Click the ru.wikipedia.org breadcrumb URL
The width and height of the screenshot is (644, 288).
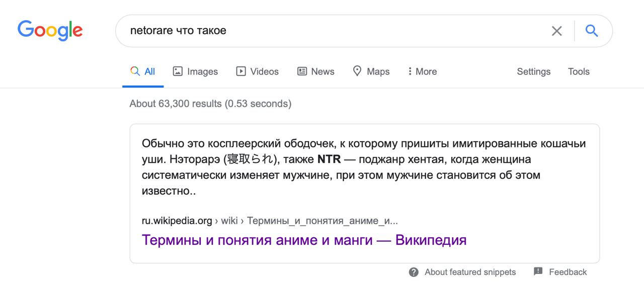tap(270, 221)
